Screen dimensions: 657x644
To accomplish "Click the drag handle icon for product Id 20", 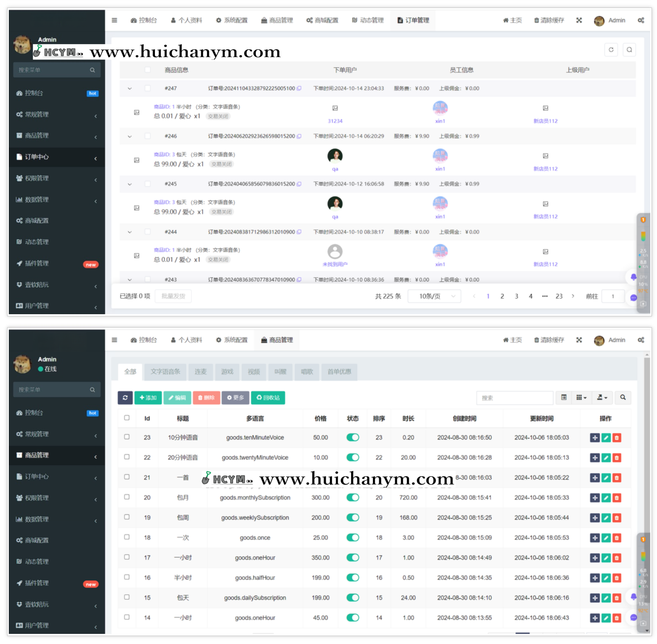I will (x=595, y=498).
